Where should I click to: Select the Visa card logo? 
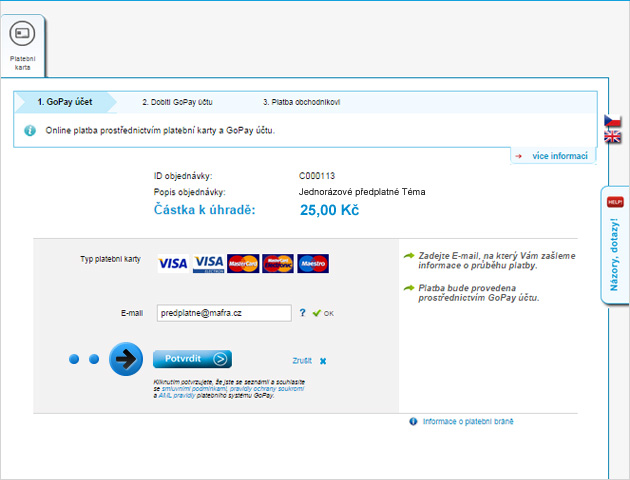(x=173, y=263)
